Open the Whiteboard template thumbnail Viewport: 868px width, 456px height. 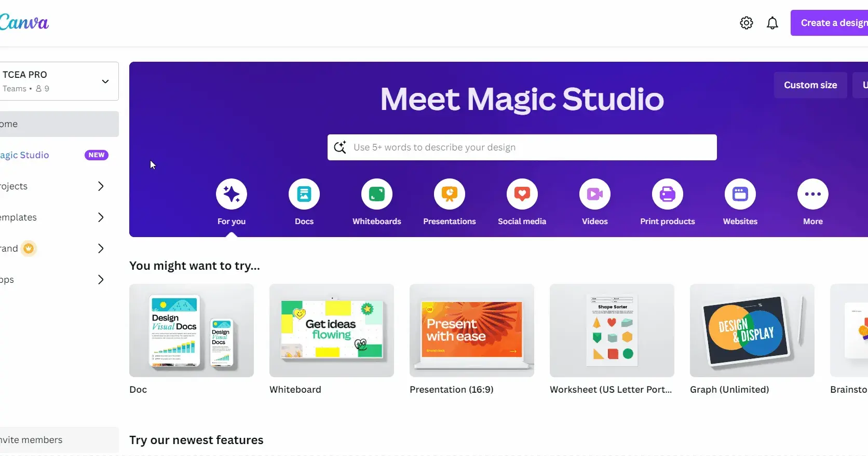pyautogui.click(x=332, y=330)
